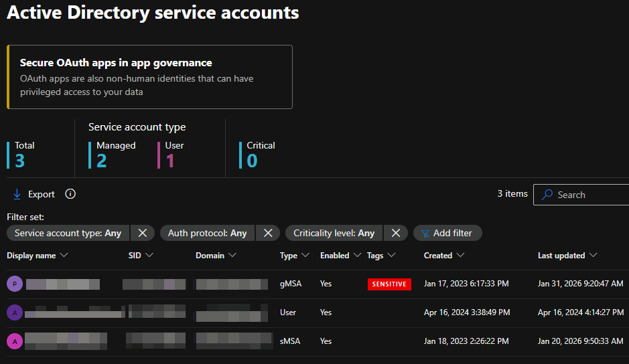The width and height of the screenshot is (629, 364).
Task: Open Secure OAuth apps in app governance
Action: 116,63
